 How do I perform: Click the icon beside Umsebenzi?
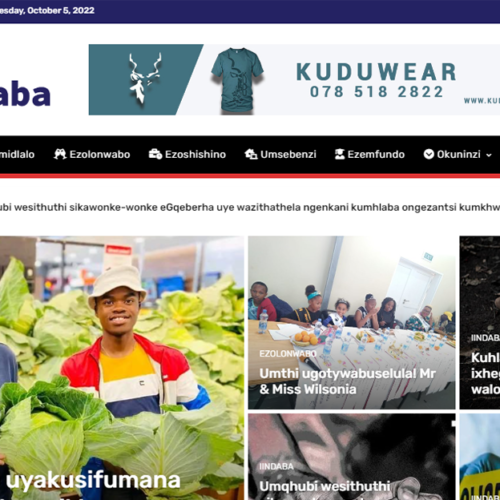[251, 154]
